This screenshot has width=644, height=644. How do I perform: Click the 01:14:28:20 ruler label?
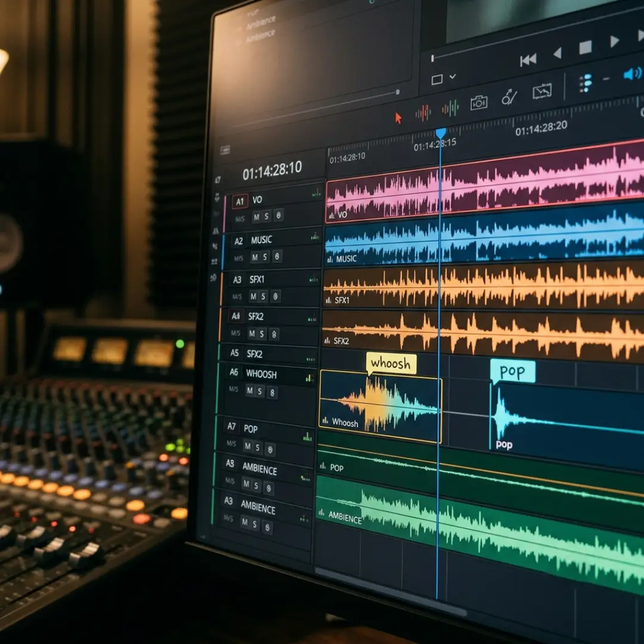coord(541,128)
